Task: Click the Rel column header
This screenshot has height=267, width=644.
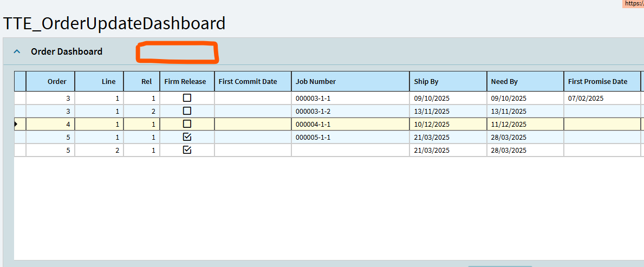Action: tap(142, 81)
